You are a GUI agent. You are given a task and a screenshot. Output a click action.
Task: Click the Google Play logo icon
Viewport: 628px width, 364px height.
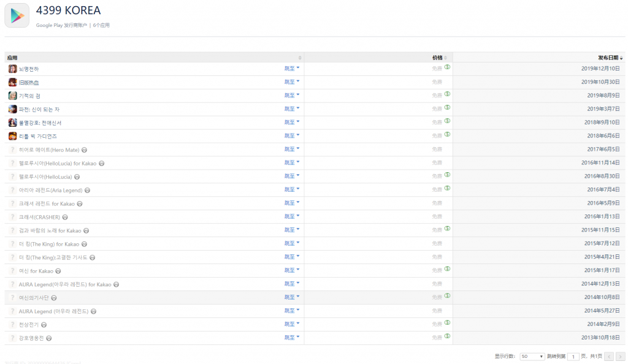pos(17,15)
